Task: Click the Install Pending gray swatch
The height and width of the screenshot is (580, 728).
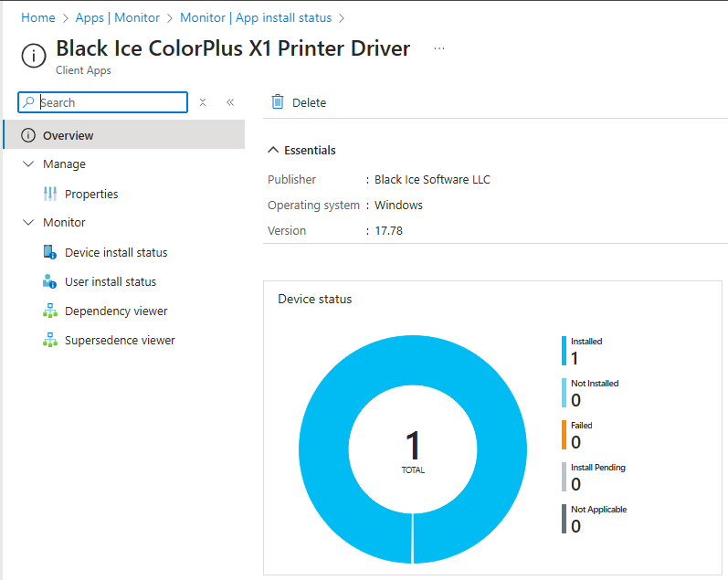Action: pyautogui.click(x=564, y=477)
